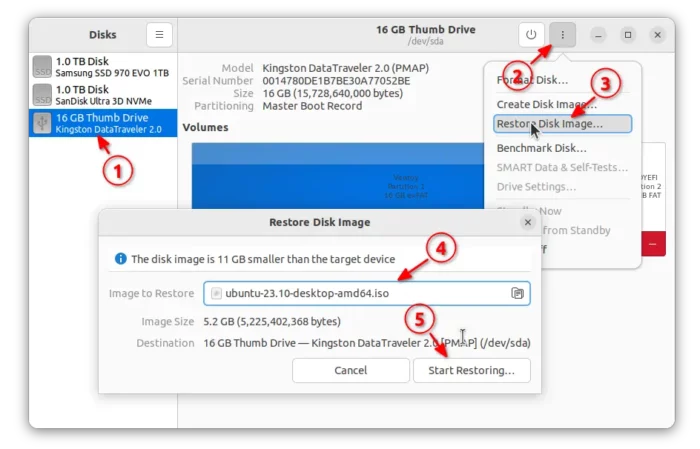Select the Samsung SSD 970 EVO disk
Image resolution: width=700 pixels, height=449 pixels.
click(103, 67)
